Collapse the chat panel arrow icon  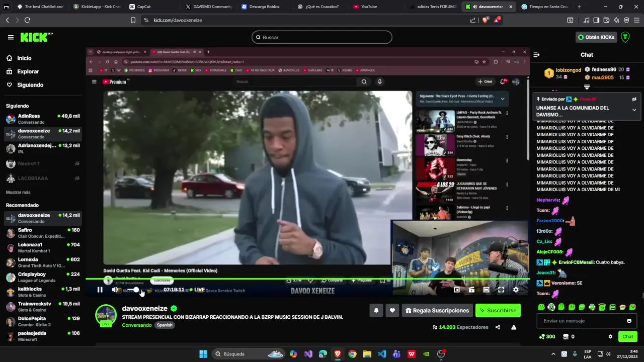pyautogui.click(x=536, y=55)
